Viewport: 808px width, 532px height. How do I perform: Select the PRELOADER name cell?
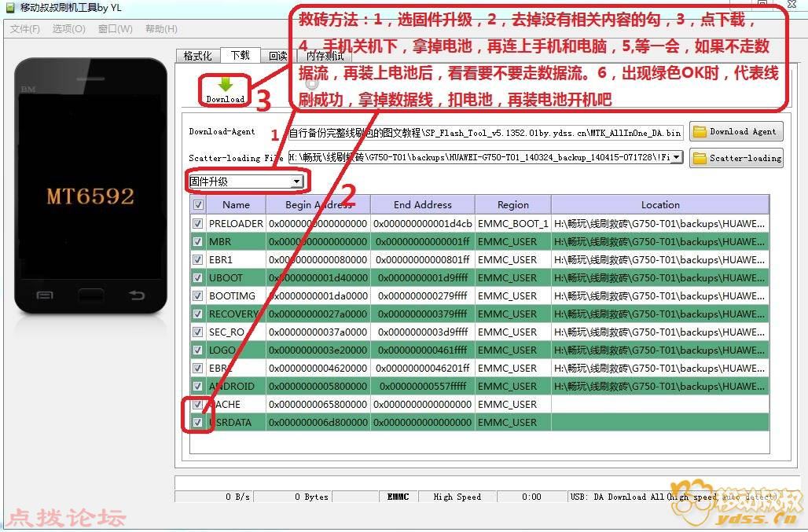click(236, 223)
